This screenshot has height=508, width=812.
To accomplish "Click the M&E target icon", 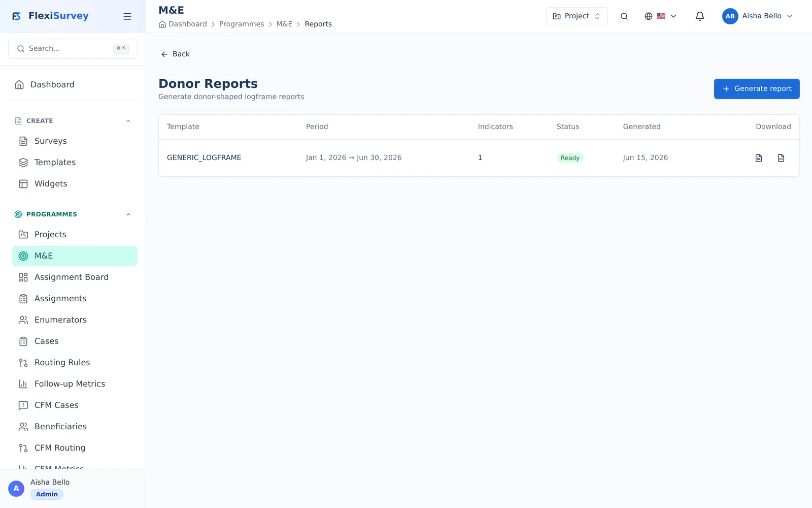I will 23,256.
